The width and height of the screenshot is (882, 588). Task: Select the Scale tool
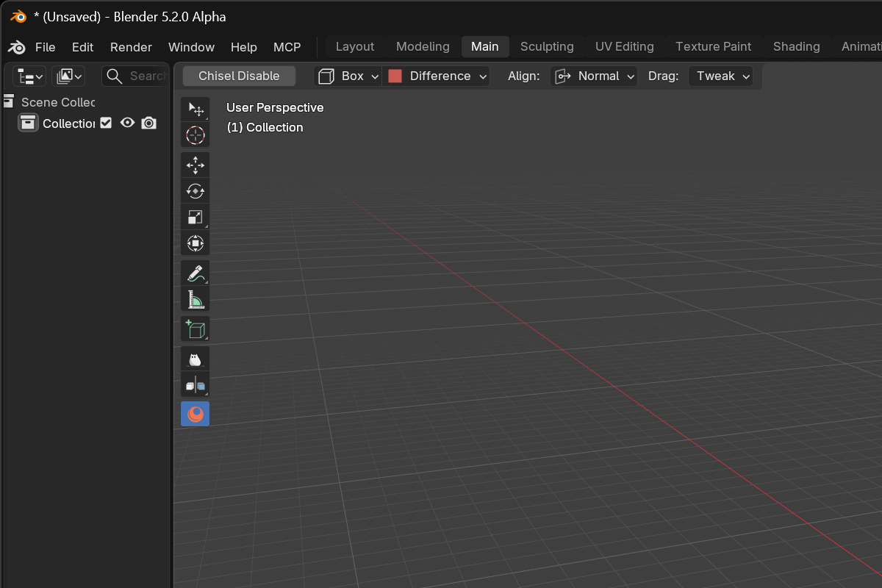click(195, 217)
